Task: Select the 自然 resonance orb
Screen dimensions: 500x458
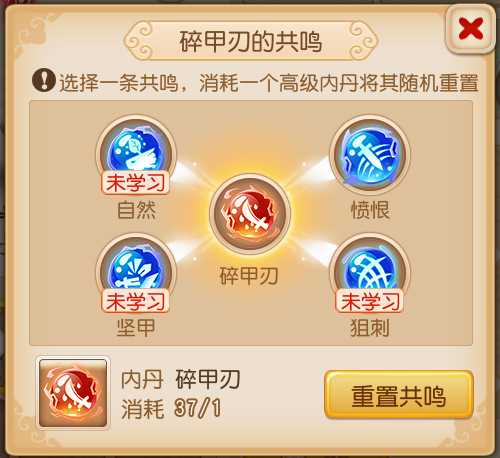Action: 136,154
